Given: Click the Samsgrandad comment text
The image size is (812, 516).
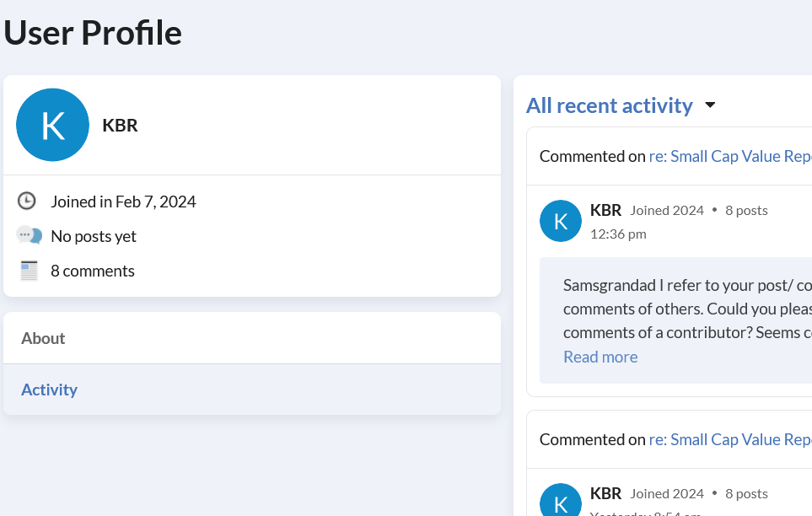Looking at the screenshot, I should tap(688, 309).
